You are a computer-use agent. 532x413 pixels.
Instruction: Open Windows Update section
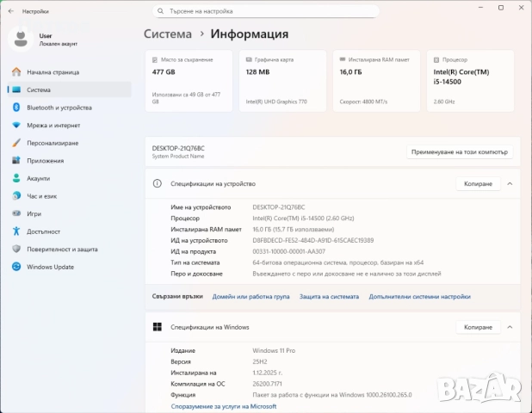tap(50, 267)
